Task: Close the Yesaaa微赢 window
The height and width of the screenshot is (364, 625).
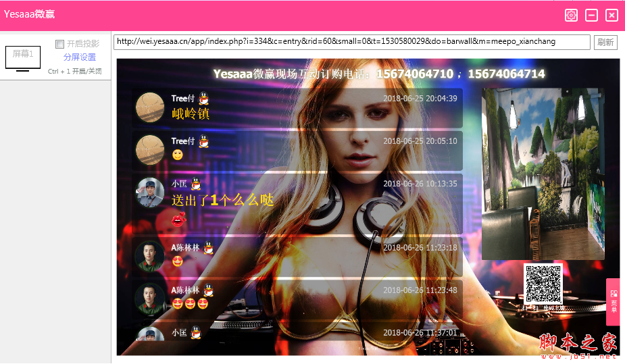Action: click(x=611, y=16)
